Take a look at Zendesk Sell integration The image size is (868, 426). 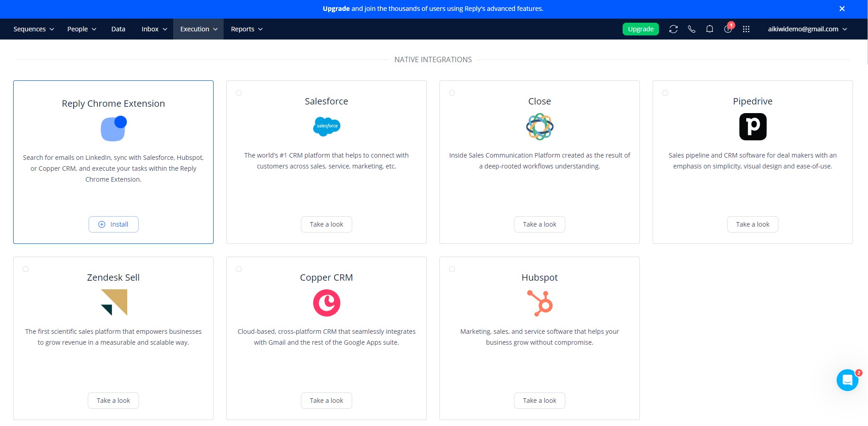[x=114, y=401]
